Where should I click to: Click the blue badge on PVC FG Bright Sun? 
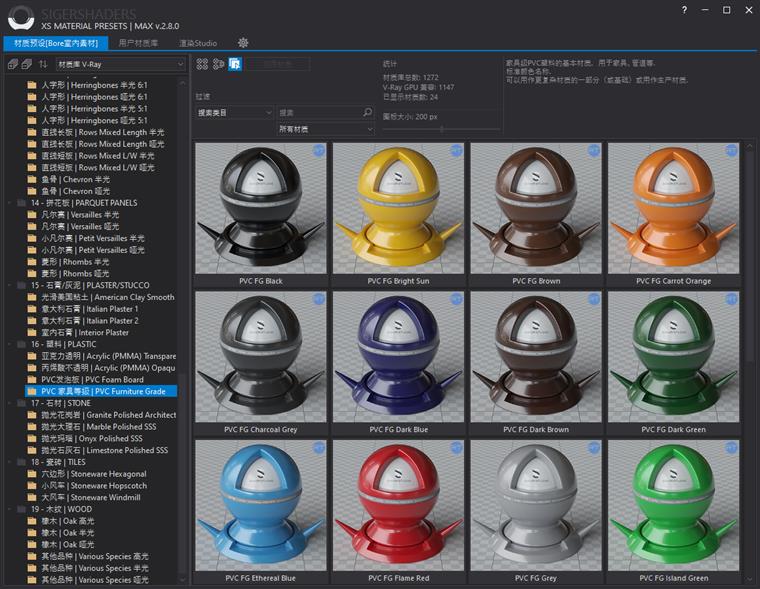(457, 151)
